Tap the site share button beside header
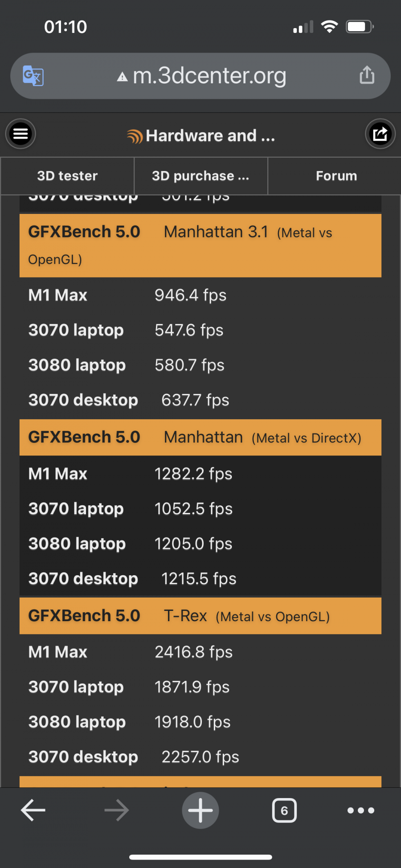401x868 pixels. (x=380, y=134)
